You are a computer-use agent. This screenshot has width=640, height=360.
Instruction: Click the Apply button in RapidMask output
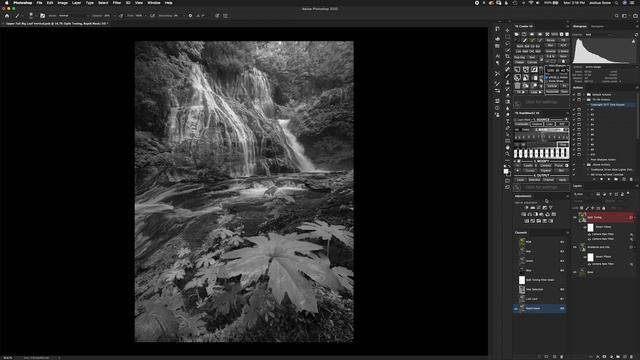[x=562, y=180]
